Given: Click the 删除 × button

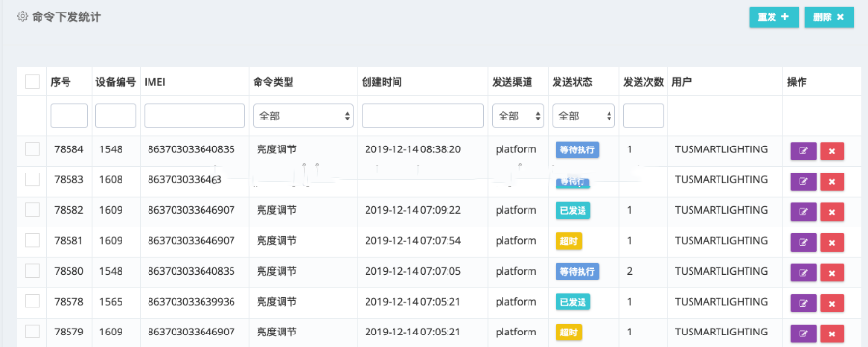Looking at the screenshot, I should click(829, 17).
